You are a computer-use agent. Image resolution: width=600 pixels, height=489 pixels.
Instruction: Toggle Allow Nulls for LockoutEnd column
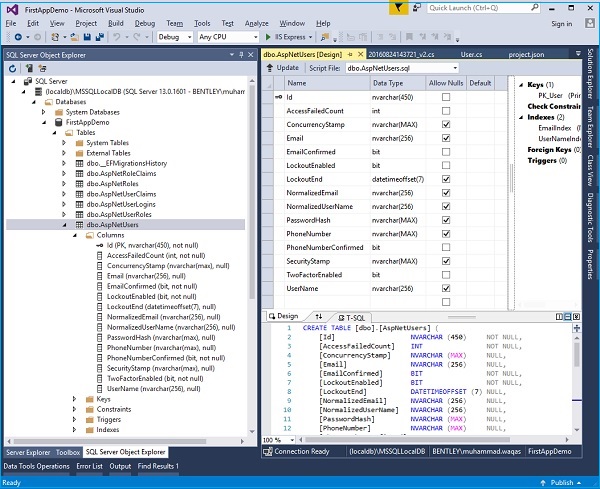point(445,178)
